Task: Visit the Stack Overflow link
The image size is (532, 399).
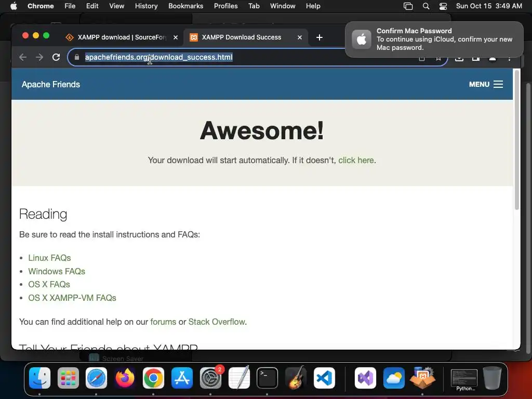Action: (217, 322)
